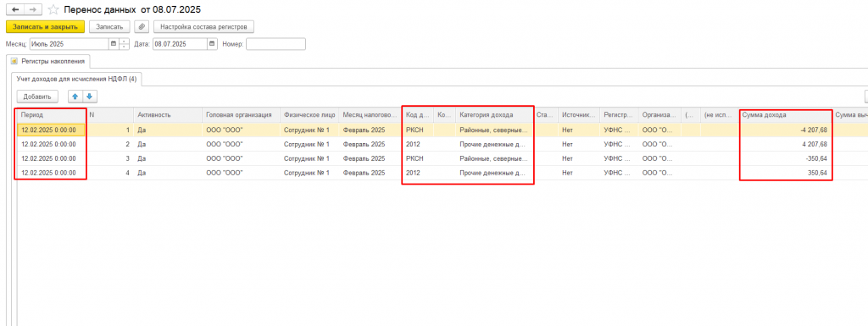Select the amount 350,64 in row 4

point(785,173)
